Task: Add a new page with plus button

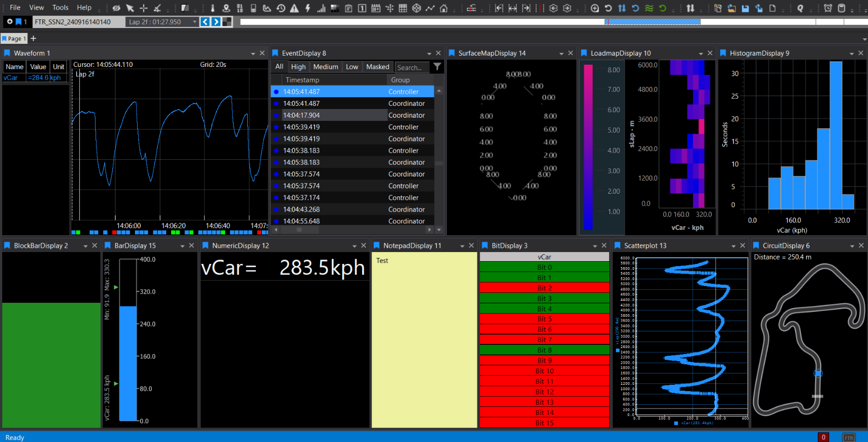Action: point(33,38)
